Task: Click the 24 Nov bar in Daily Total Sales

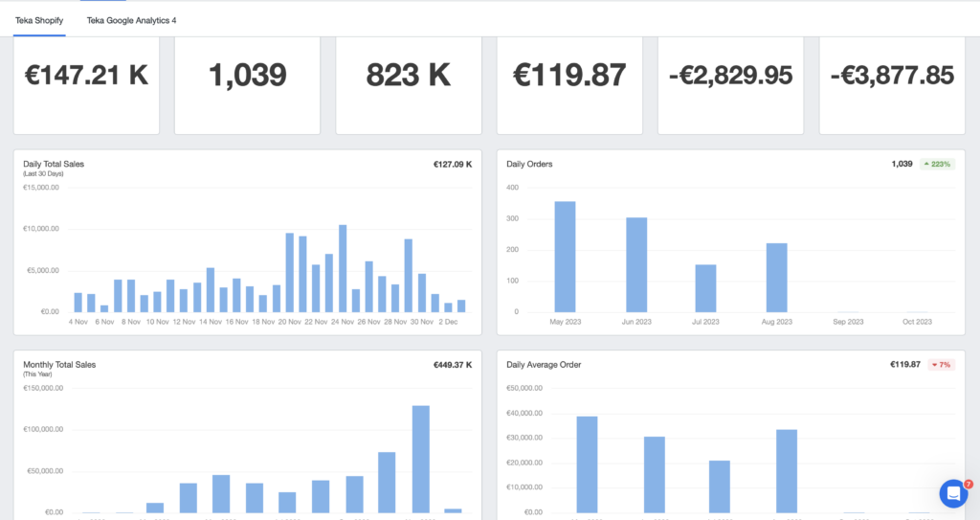Action: pos(343,269)
